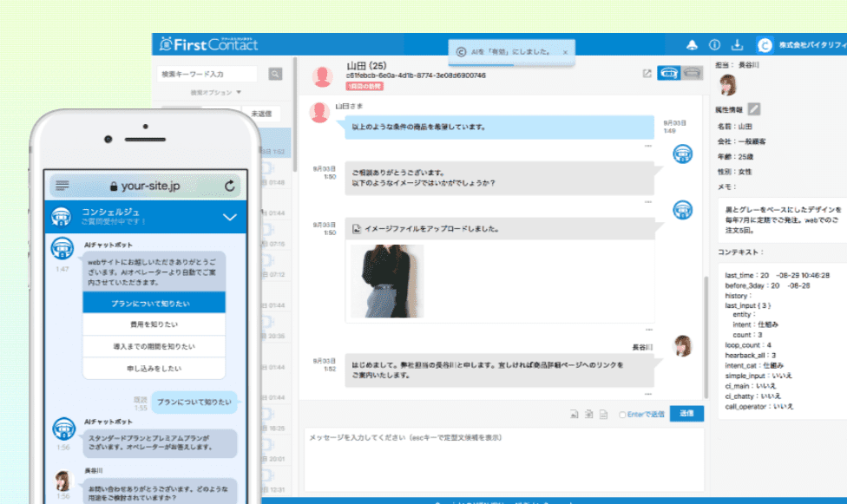The width and height of the screenshot is (847, 504).
Task: Click the loop_count : 4 context entry
Action: [x=747, y=344]
